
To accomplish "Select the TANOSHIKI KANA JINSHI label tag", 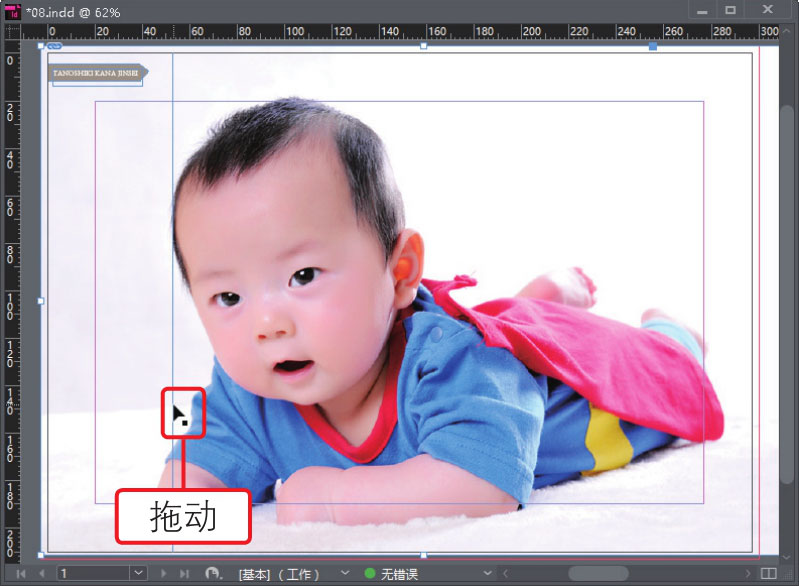I will point(97,73).
